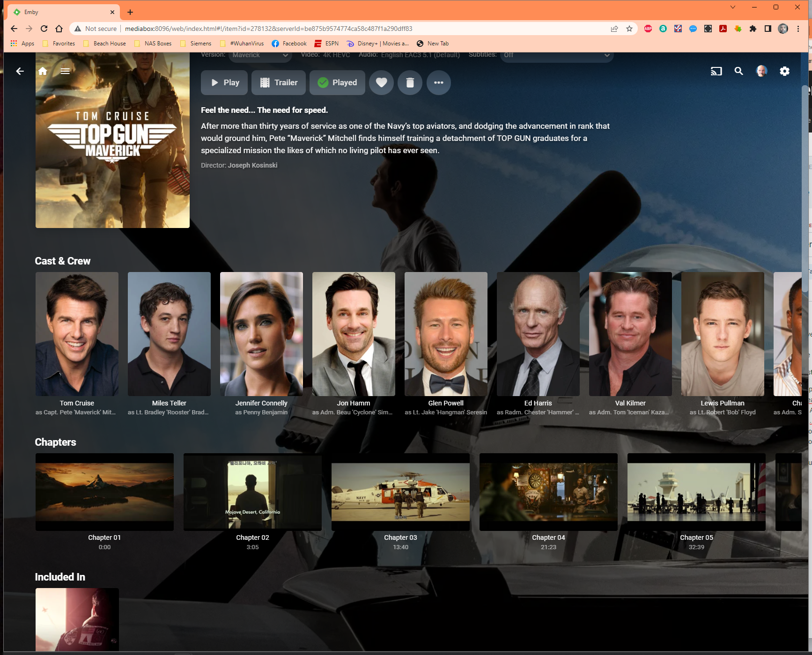
Task: Open the Adobe Acrobat extension icon
Action: click(x=723, y=29)
